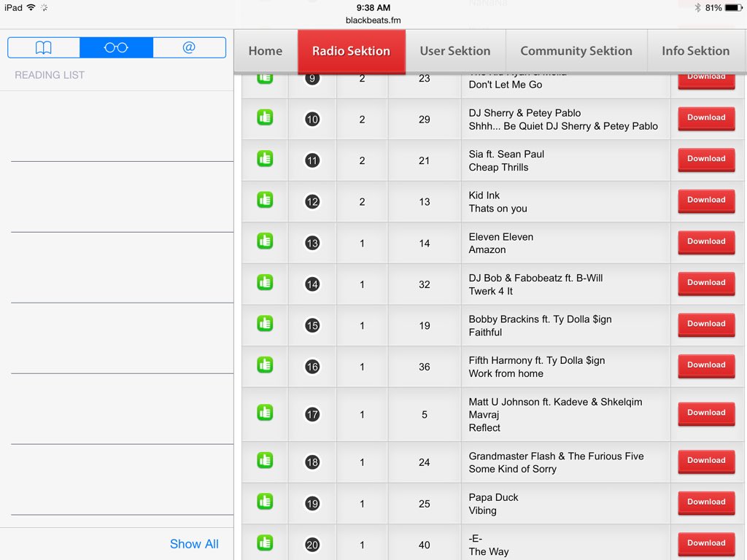Thumbs up Sia ft. Sean Paul Cheap Thrills
747x560 pixels.
point(265,158)
